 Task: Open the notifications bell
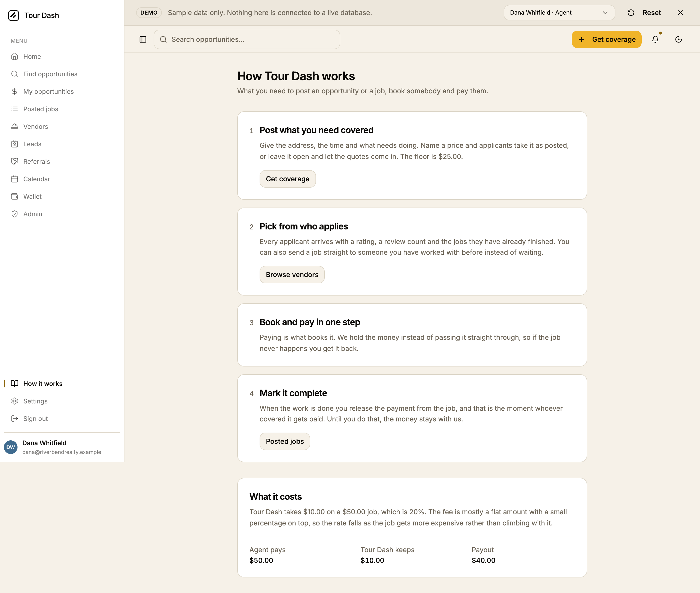(655, 39)
